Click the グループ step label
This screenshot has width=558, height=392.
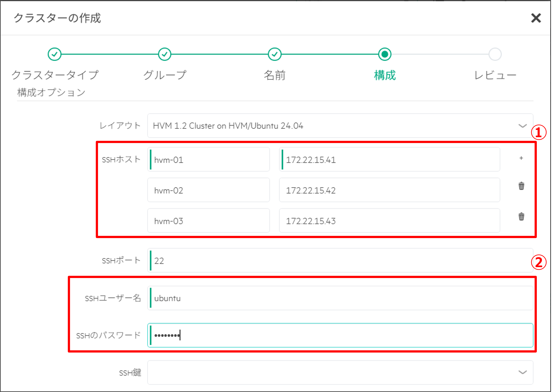click(165, 75)
